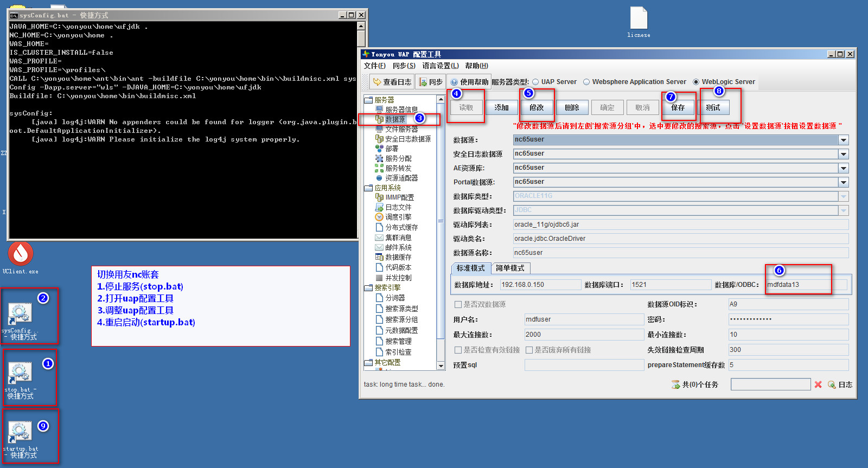Select the WebLogic Server radio button

pos(696,82)
